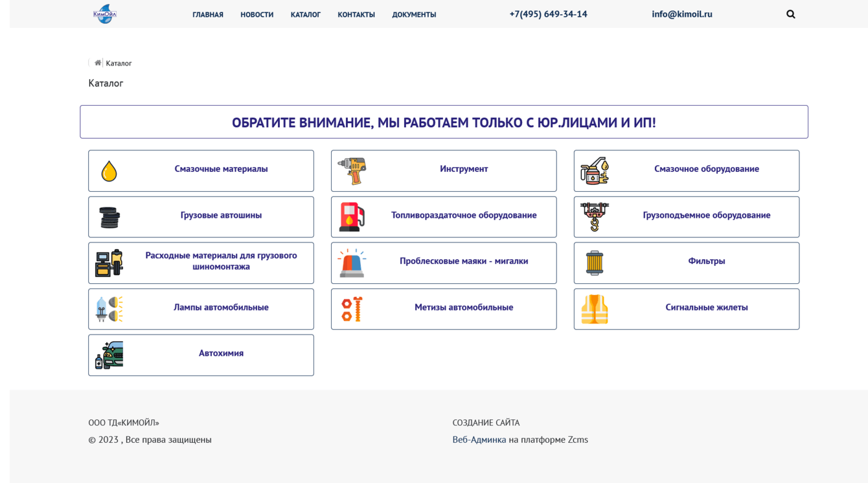The width and height of the screenshot is (868, 483).
Task: Click the drill icon for Инструмент
Action: 352,171
